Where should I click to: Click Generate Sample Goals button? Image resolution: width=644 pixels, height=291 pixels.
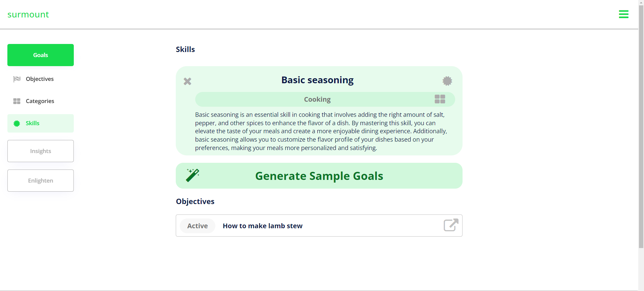tap(319, 176)
